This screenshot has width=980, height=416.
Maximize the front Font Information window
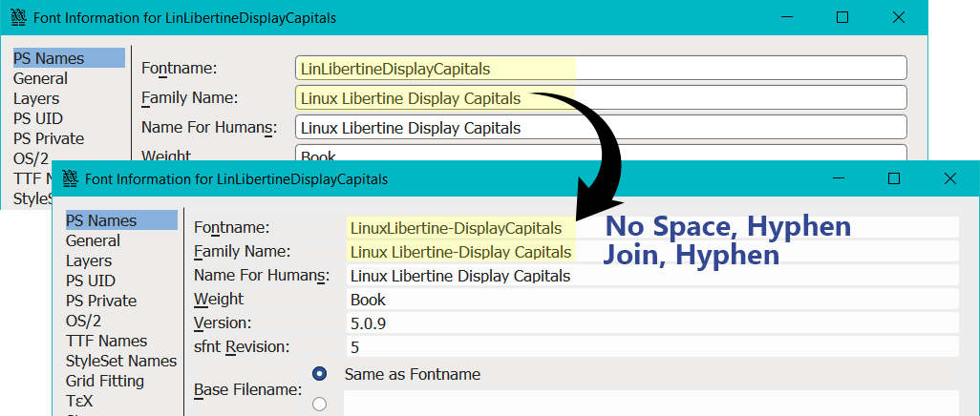(x=894, y=179)
